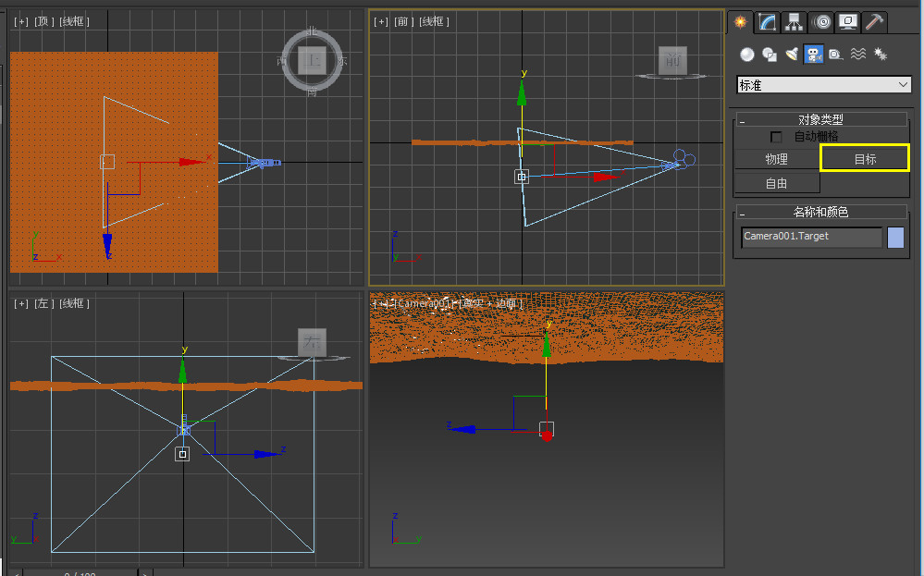The height and width of the screenshot is (576, 924).
Task: Select the Geometry sphere category icon
Action: [x=746, y=55]
